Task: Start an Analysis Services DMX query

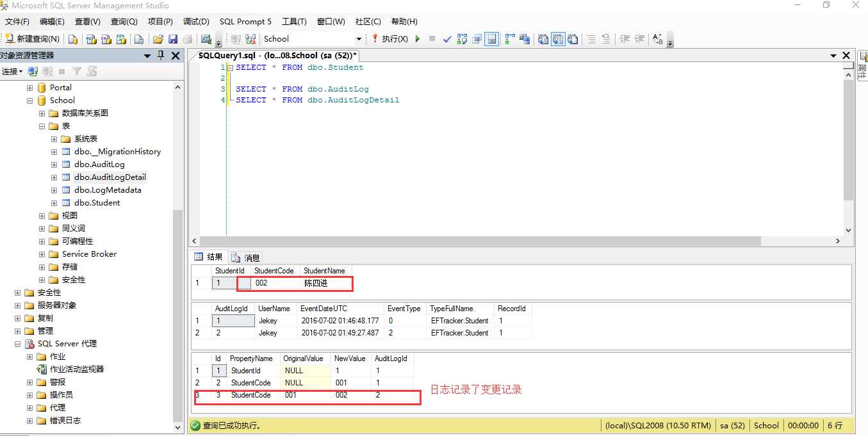Action: 105,39
